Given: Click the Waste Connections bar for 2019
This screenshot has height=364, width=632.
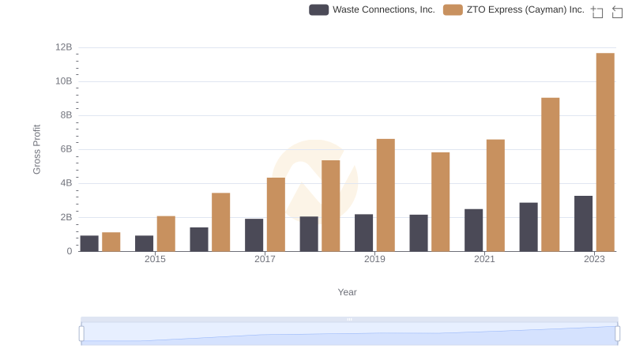Looking at the screenshot, I should [x=363, y=233].
